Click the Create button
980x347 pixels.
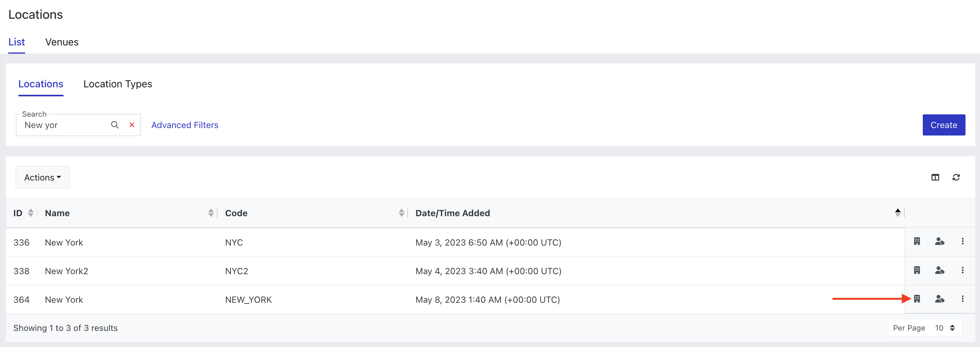click(944, 125)
